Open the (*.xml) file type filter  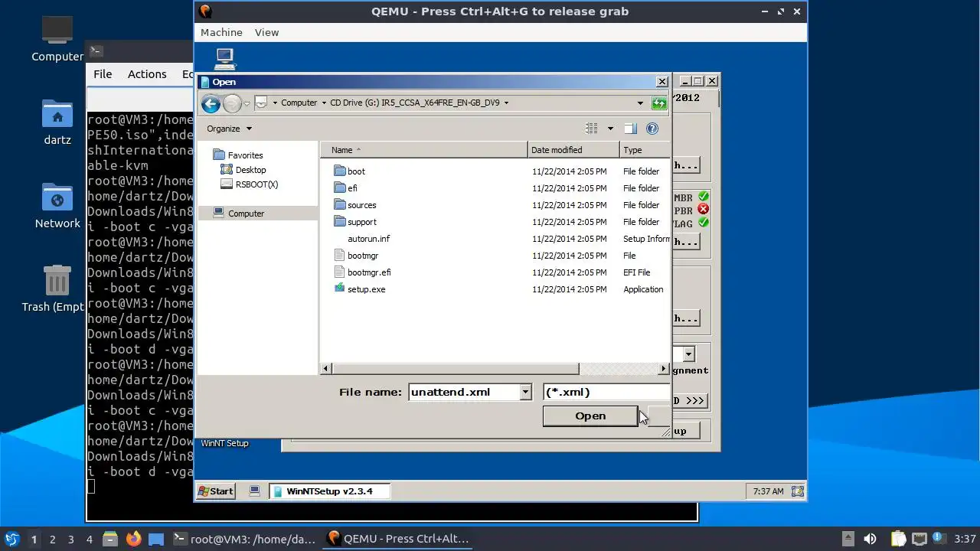(x=606, y=392)
